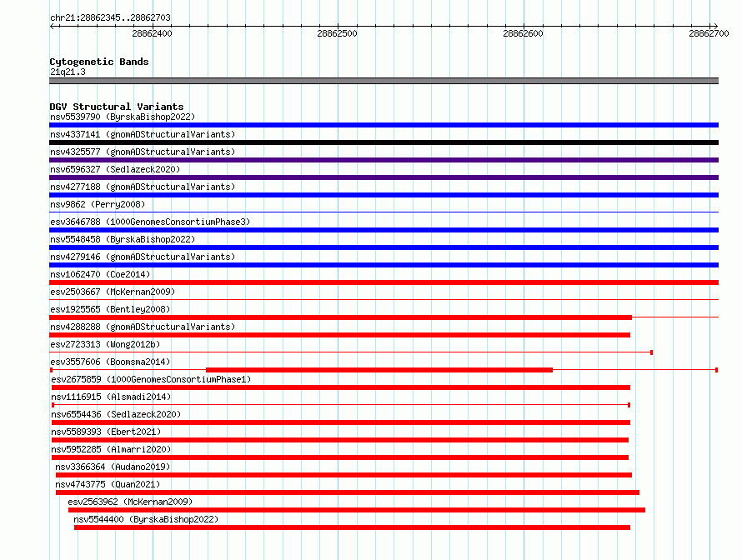
Task: Click the blue bar under nsv4277188
Action: tap(384, 195)
